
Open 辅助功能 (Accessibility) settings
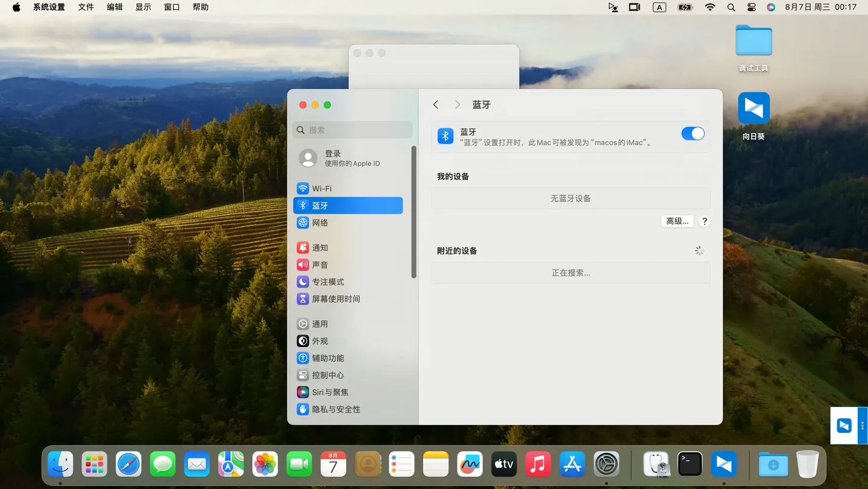pos(328,358)
